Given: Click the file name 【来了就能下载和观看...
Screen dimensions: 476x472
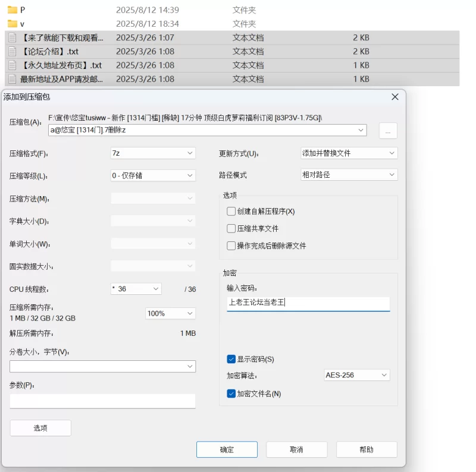Looking at the screenshot, I should tap(62, 37).
